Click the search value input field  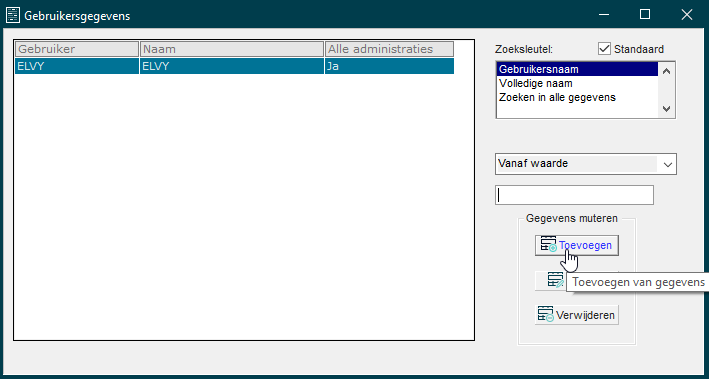coord(574,195)
